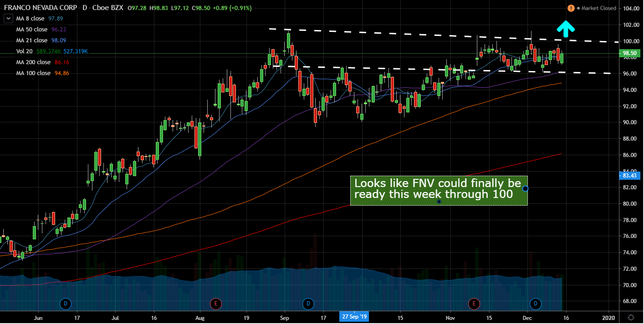Viewport: 644px width, 324px height.
Task: Select the MA 100 close indicator
Action: click(33, 73)
